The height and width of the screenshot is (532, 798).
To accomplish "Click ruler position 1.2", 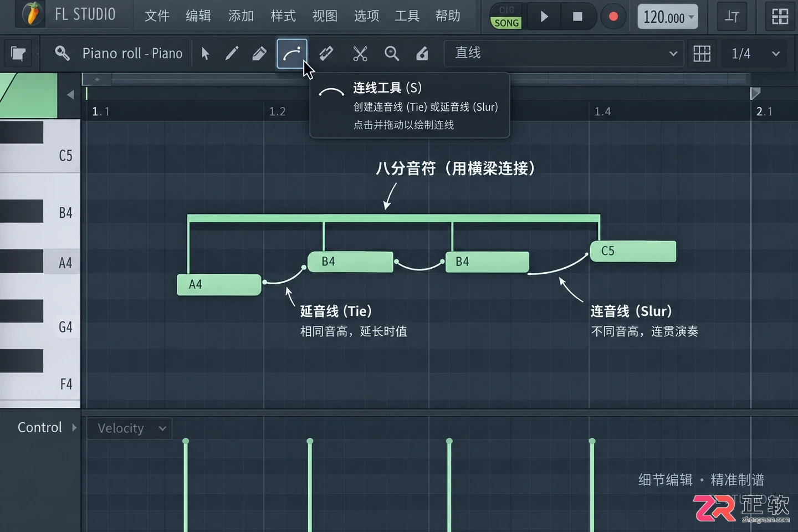I will tap(277, 111).
